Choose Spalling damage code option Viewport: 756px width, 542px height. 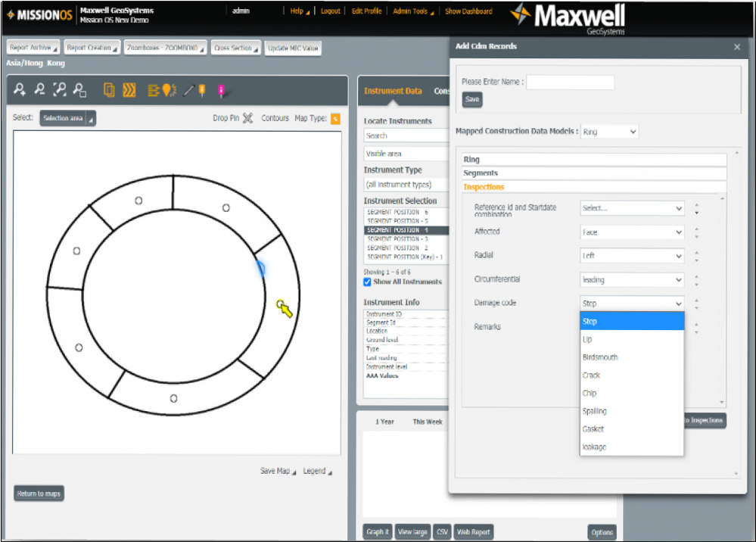[632, 411]
